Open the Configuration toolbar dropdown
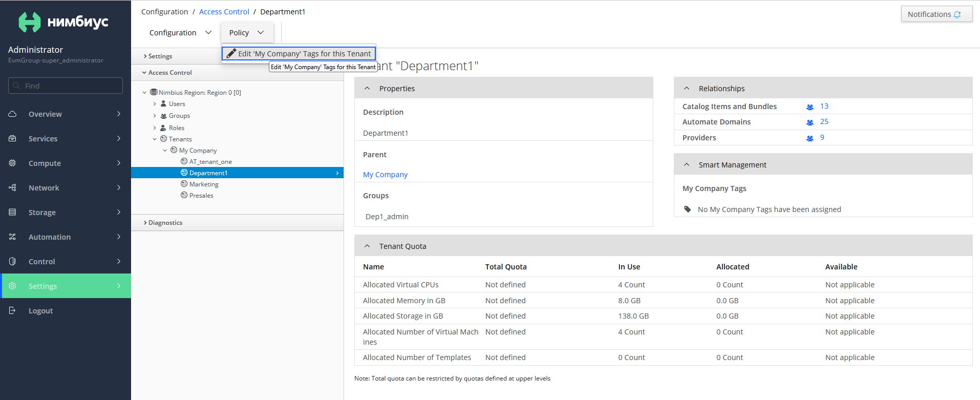This screenshot has height=400, width=980. pyautogui.click(x=180, y=32)
